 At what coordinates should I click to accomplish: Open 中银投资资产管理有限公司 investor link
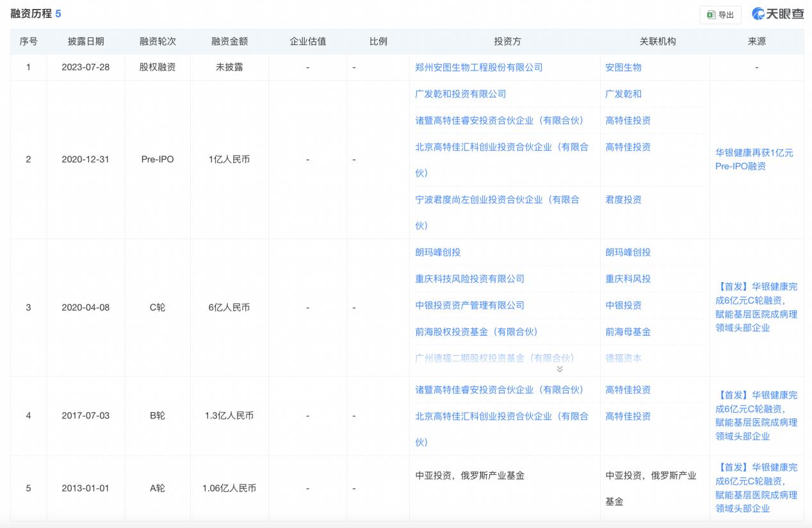pyautogui.click(x=469, y=305)
